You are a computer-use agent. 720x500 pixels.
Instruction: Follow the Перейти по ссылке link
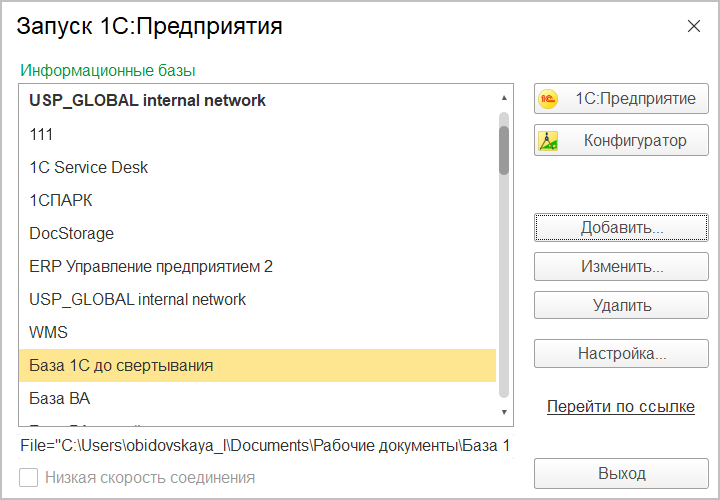(620, 407)
